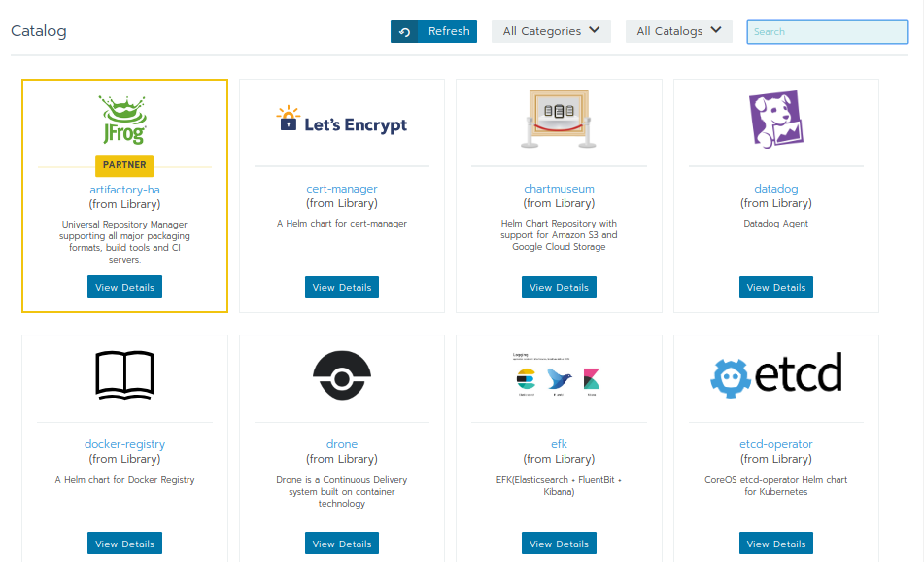
Task: Click the 'Datadog Agent' description text
Action: pos(775,224)
